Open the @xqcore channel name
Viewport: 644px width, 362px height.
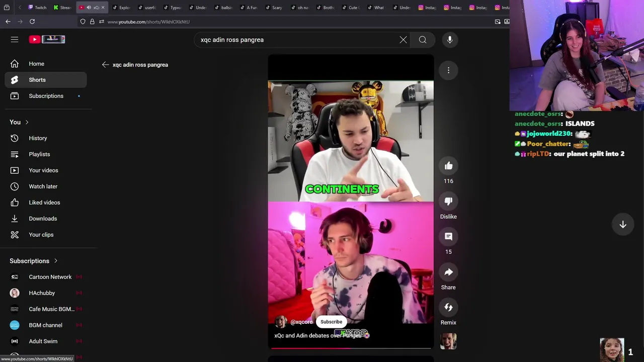pyautogui.click(x=301, y=322)
